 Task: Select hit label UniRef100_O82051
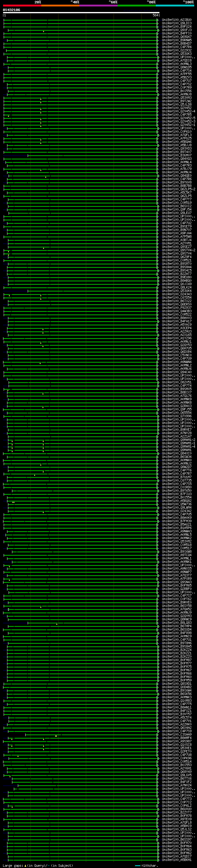coord(177,382)
